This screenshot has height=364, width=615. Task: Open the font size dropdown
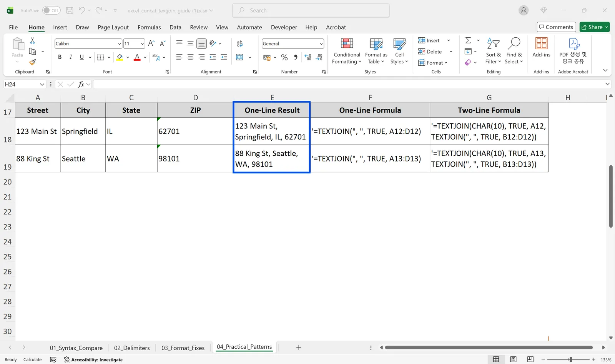[x=142, y=44]
